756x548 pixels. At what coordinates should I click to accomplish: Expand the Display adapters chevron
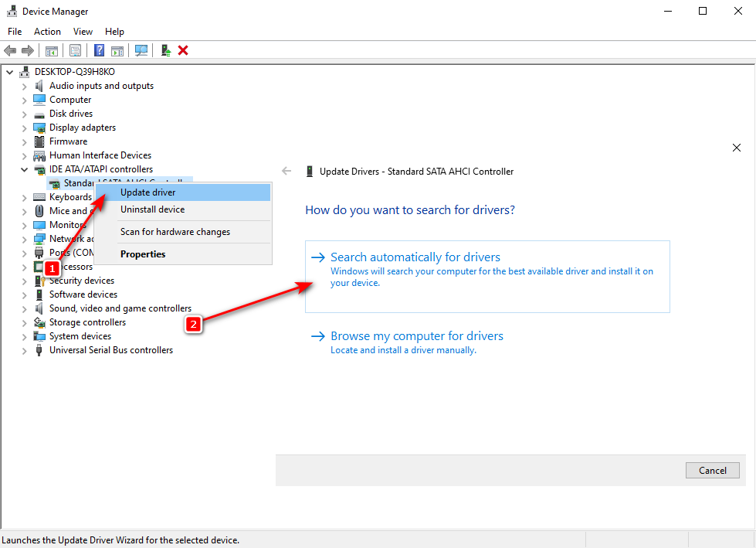click(x=24, y=128)
